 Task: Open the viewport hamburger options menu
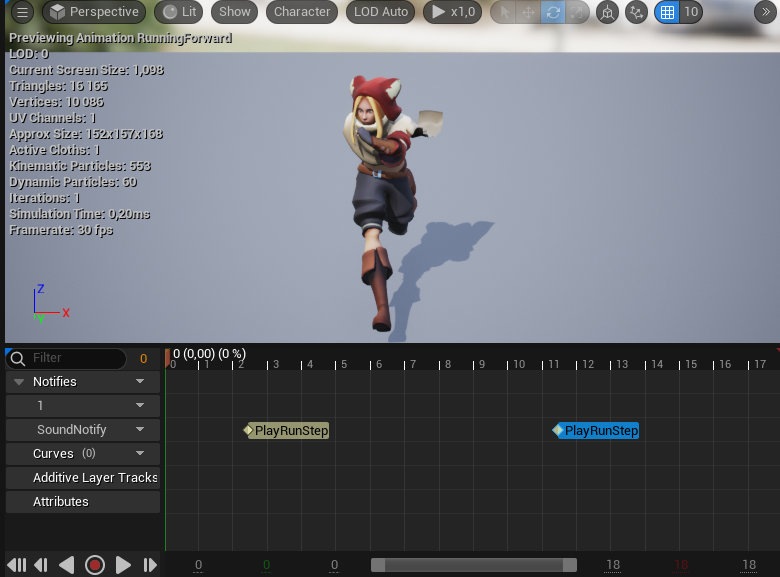click(22, 12)
